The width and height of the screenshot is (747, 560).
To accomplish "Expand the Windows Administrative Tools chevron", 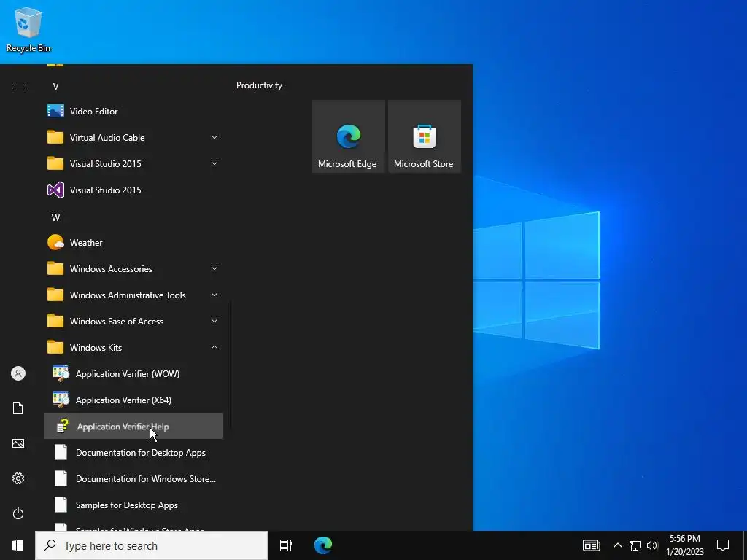I will pos(214,295).
